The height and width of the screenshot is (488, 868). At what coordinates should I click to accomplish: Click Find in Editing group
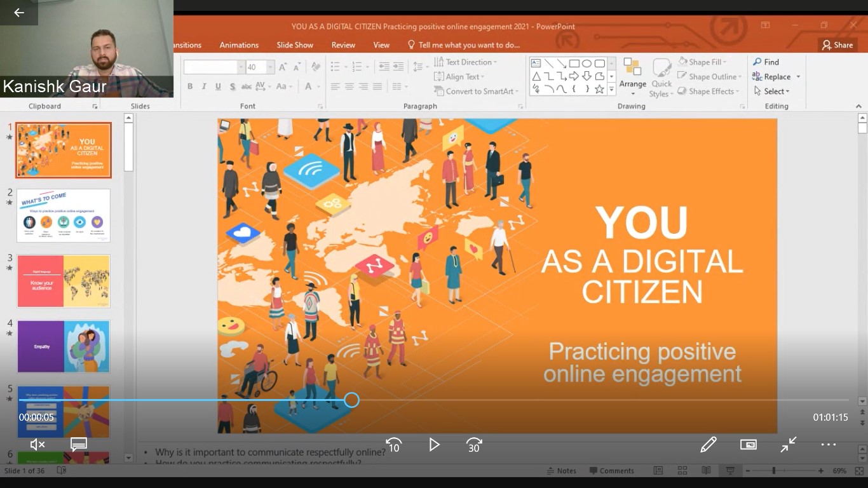(x=766, y=62)
